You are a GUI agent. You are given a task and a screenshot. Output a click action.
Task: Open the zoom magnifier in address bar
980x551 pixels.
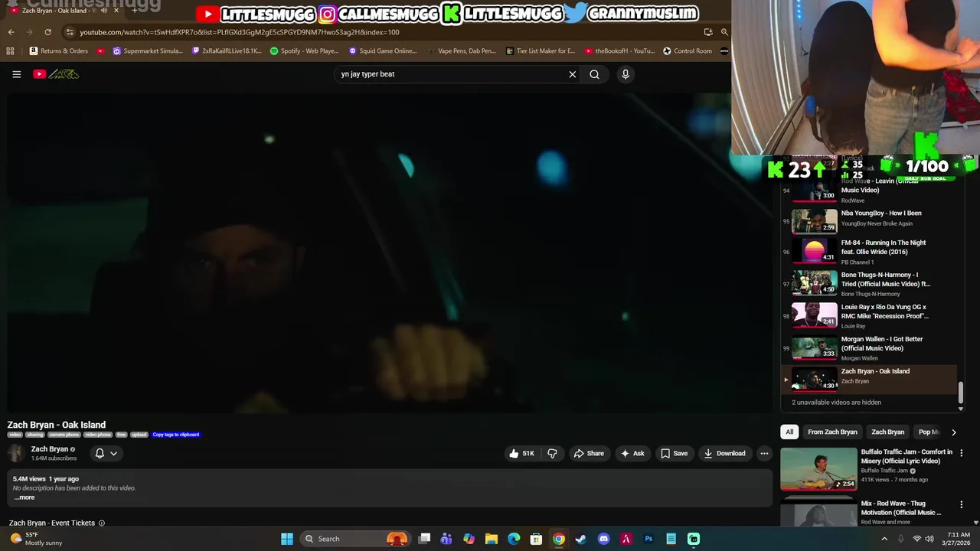coord(724,32)
